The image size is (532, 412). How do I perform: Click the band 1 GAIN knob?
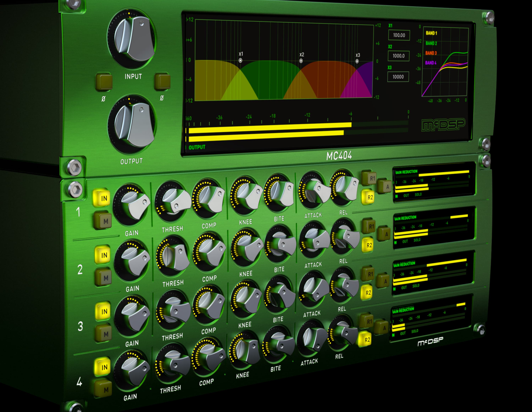point(132,206)
